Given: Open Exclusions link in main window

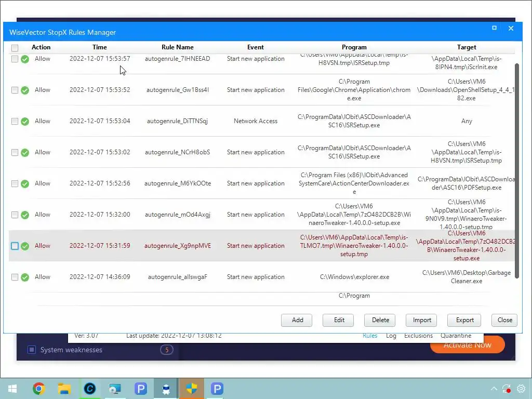Looking at the screenshot, I should (418, 336).
